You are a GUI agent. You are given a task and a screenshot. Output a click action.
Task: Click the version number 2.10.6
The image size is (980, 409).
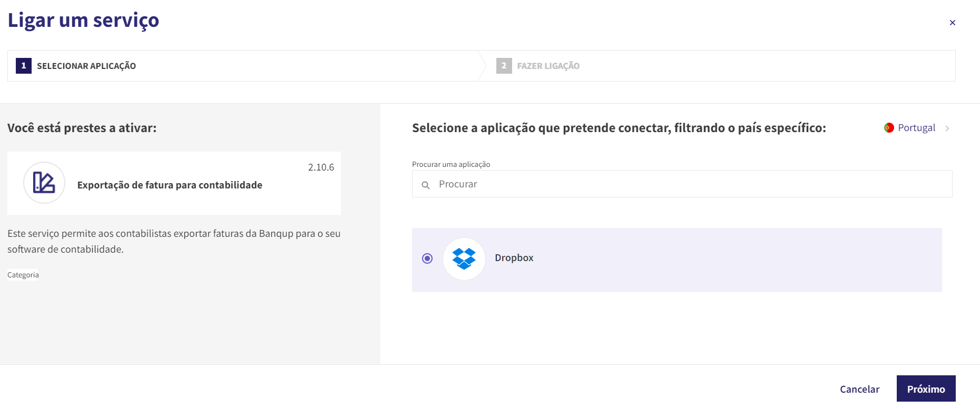(x=321, y=167)
